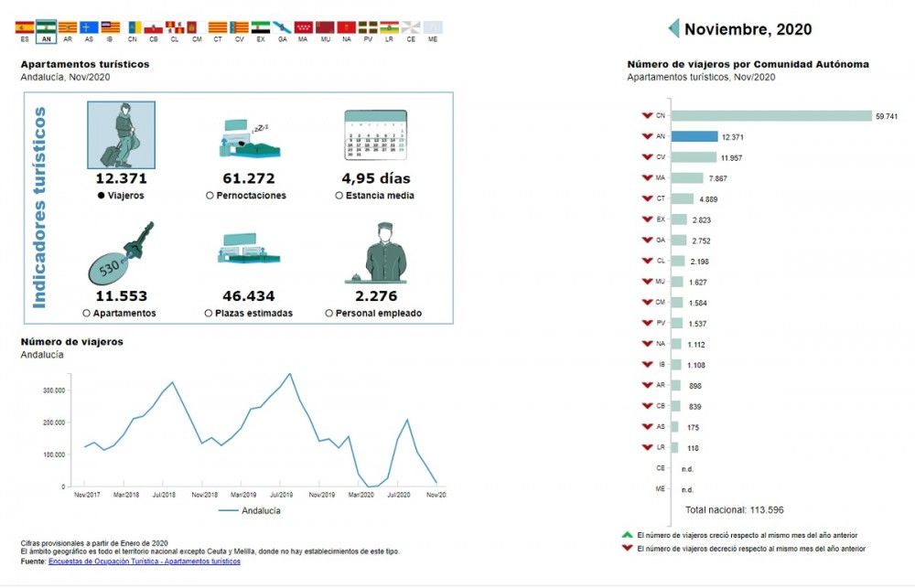Click the "61.272" Pernoctaciones value
This screenshot has width=915, height=588.
pyautogui.click(x=249, y=178)
